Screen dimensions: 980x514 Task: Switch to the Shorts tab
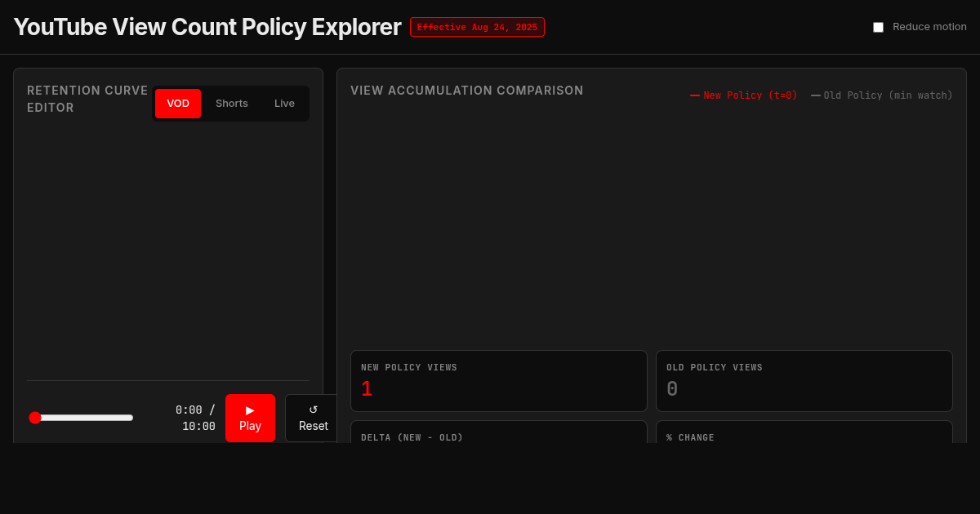click(x=232, y=104)
